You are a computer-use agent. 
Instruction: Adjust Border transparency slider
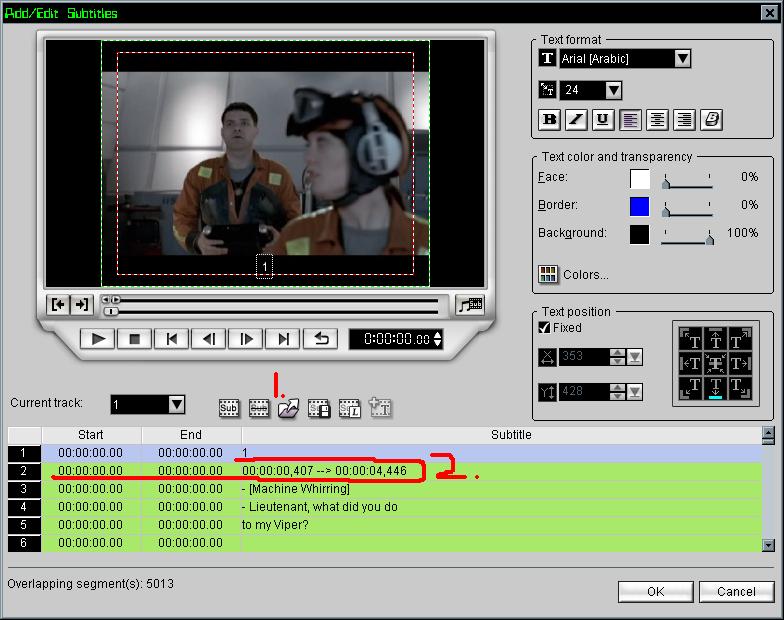pos(666,212)
